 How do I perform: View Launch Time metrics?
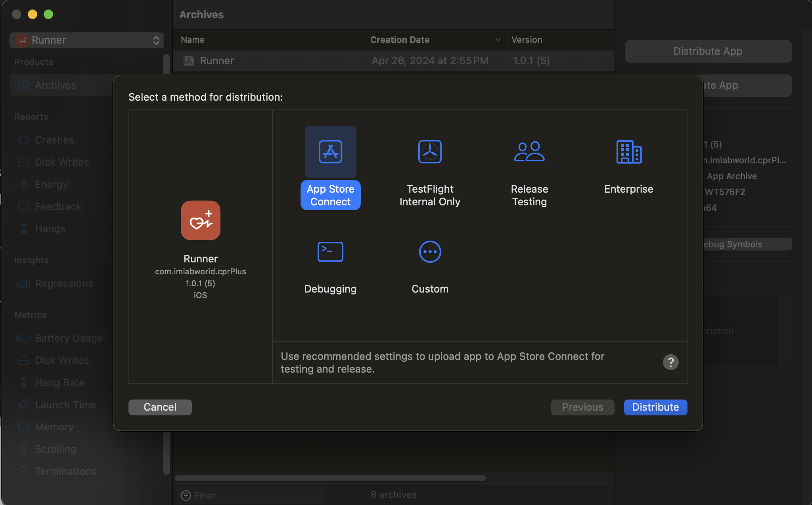(65, 405)
